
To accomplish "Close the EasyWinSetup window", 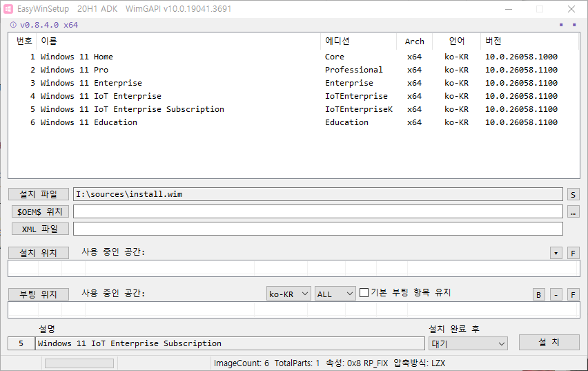I will (x=571, y=9).
